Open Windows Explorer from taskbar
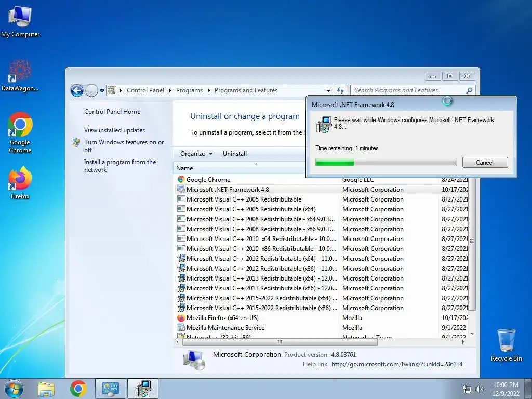 (46, 389)
